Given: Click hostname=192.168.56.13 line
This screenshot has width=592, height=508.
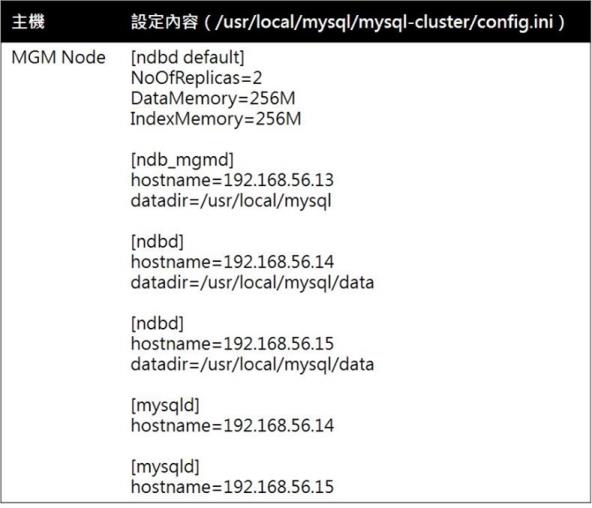Looking at the screenshot, I should 232,180.
